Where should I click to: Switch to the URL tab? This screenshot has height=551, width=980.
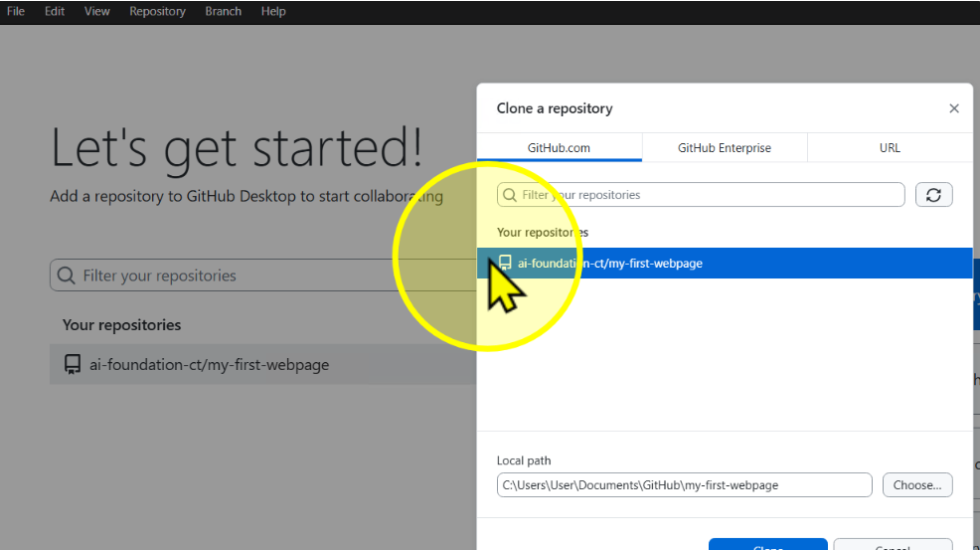[x=890, y=147]
